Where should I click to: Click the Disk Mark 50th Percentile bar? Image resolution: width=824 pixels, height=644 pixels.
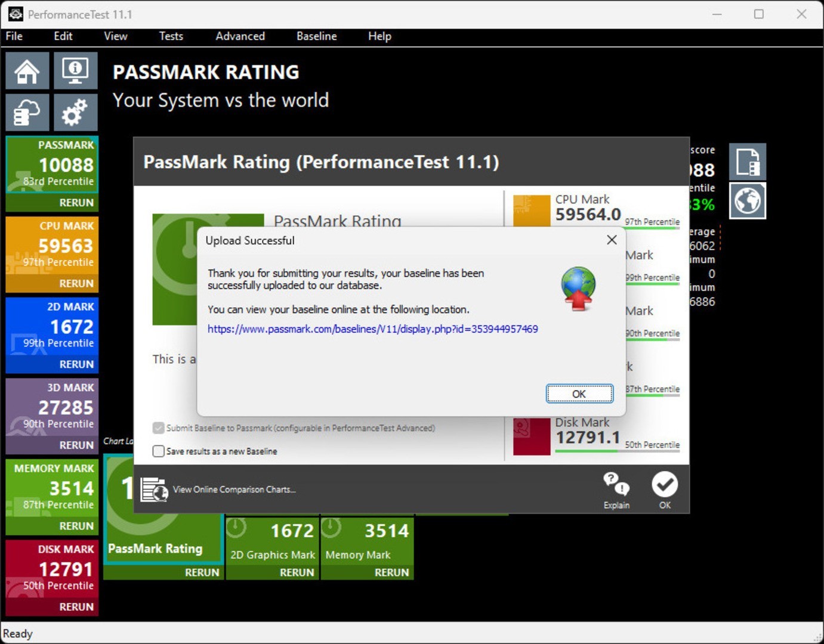pyautogui.click(x=618, y=451)
